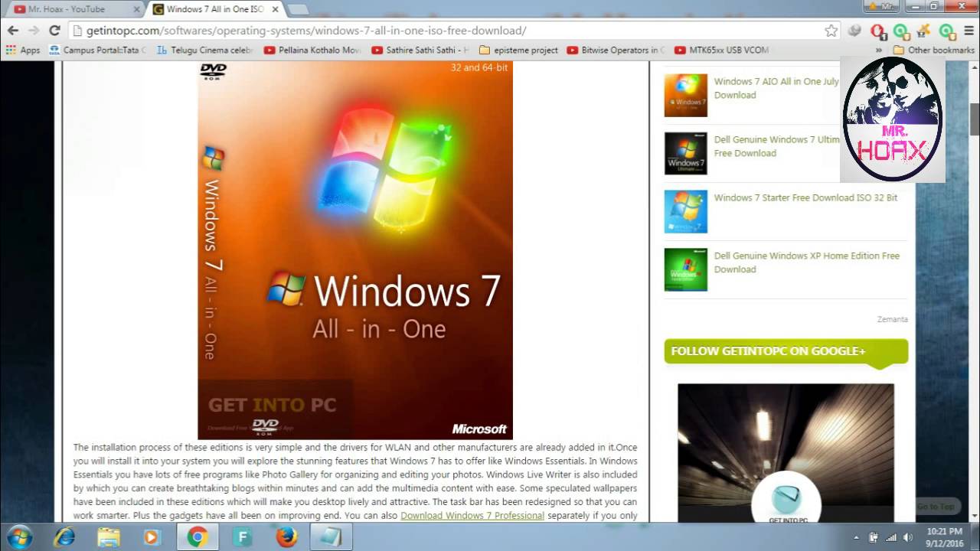Open Dell Genuine Windows 7 Ultimate Free Download link

tap(776, 146)
